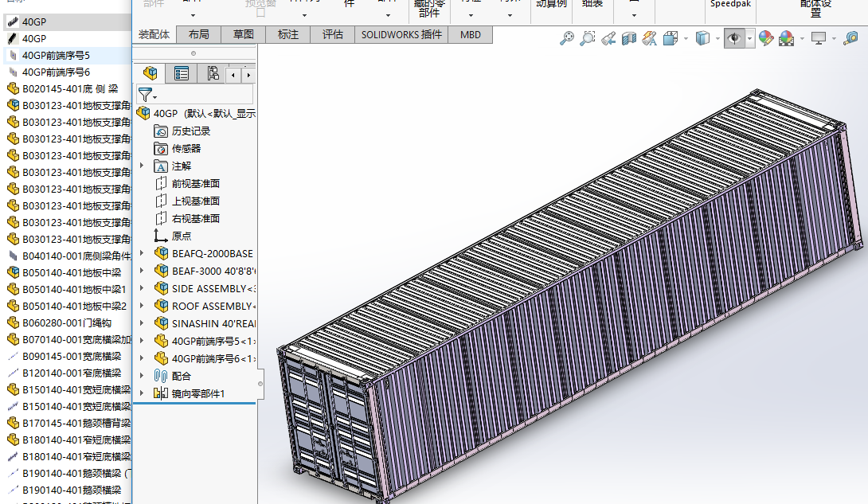The width and height of the screenshot is (868, 504).
Task: Open the ConfigurationManager tab icon
Action: [x=213, y=74]
